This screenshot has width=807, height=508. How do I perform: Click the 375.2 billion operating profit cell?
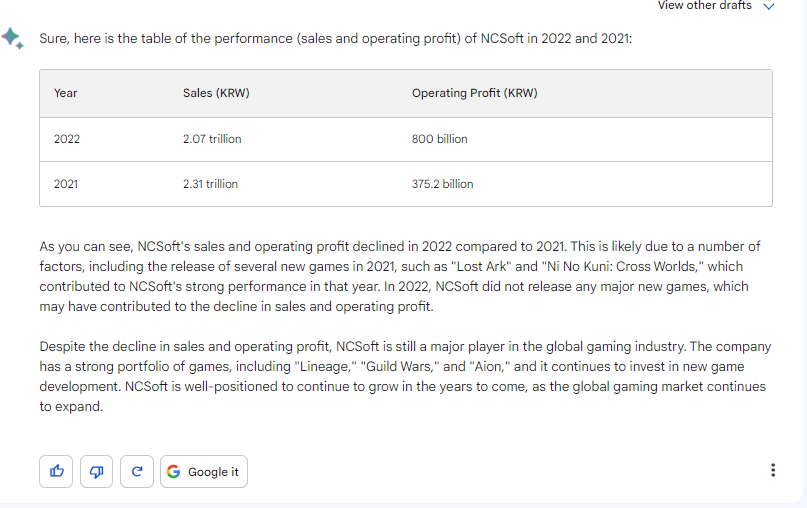442,184
